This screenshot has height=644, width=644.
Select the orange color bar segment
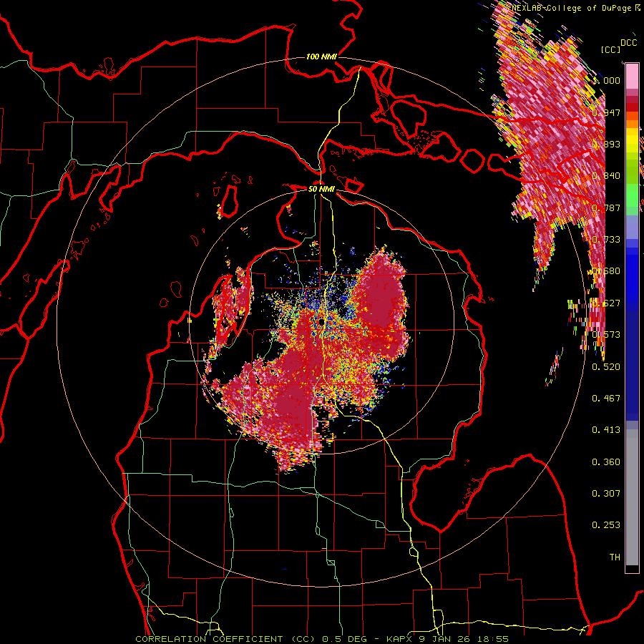pos(632,124)
